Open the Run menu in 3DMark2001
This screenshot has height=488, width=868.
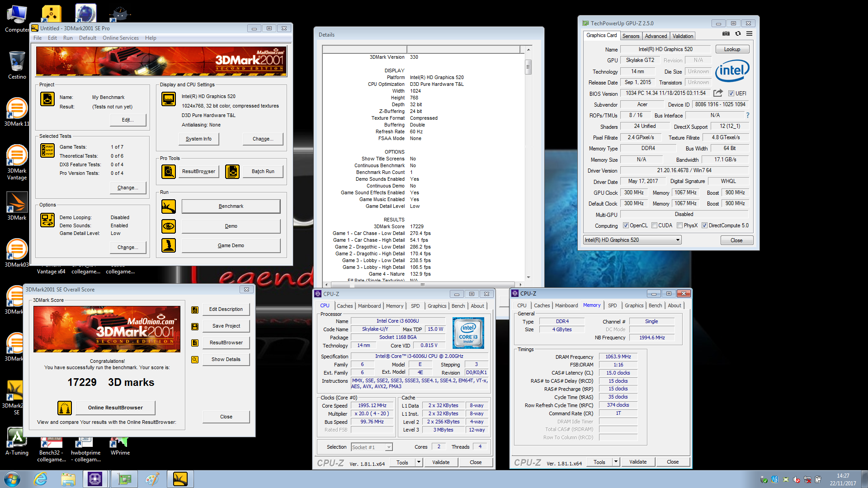point(68,38)
